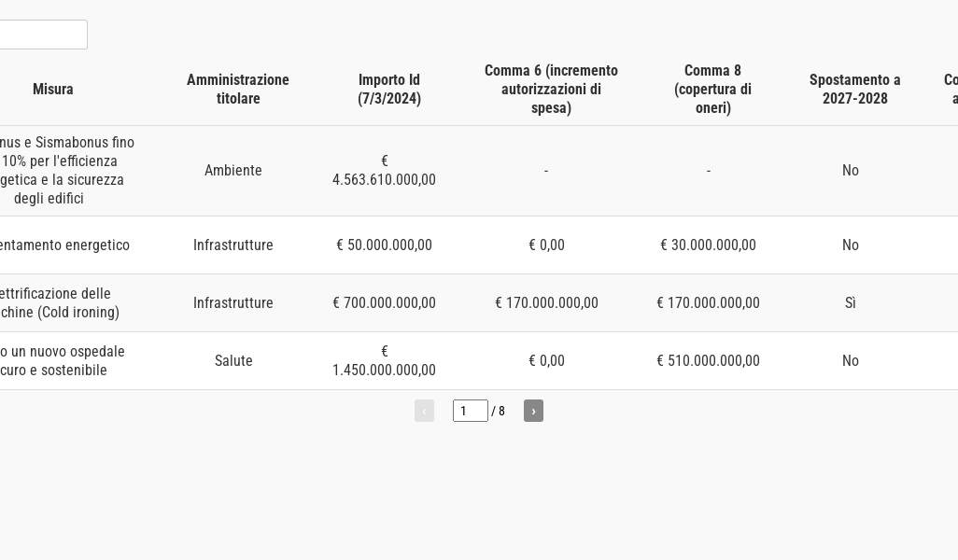The width and height of the screenshot is (958, 560).
Task: Click the Comma 8 copertura header
Action: click(x=712, y=90)
